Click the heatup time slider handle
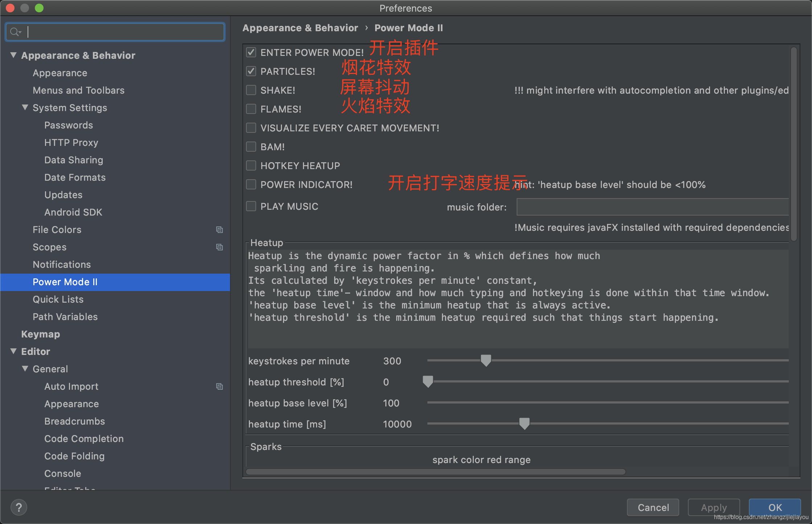The image size is (812, 524). (x=524, y=424)
